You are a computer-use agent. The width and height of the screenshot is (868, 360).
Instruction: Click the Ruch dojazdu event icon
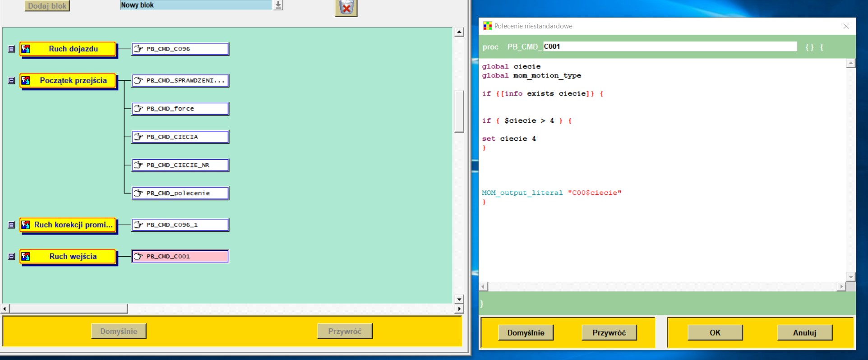(26, 49)
